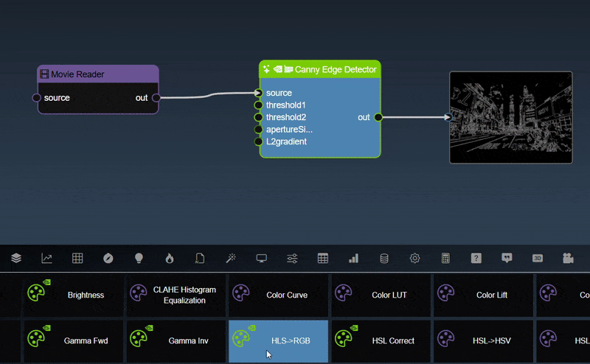Viewport: 590px width, 364px height.
Task: Click the threshold1 input port
Action: coord(258,105)
